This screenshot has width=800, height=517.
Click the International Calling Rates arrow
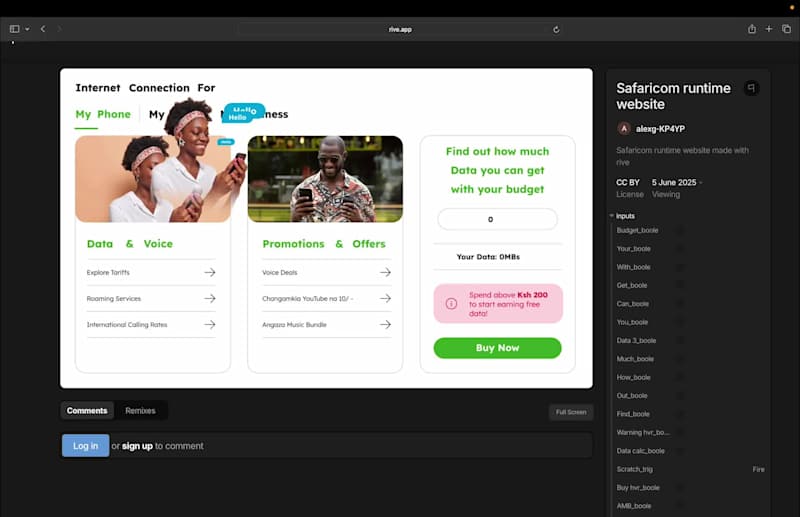(x=210, y=325)
